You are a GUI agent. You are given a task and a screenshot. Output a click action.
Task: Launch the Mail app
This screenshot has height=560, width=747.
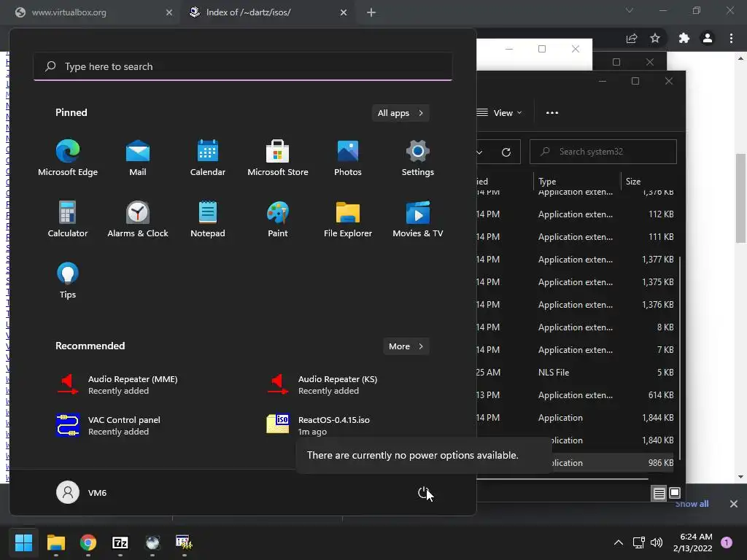click(138, 157)
